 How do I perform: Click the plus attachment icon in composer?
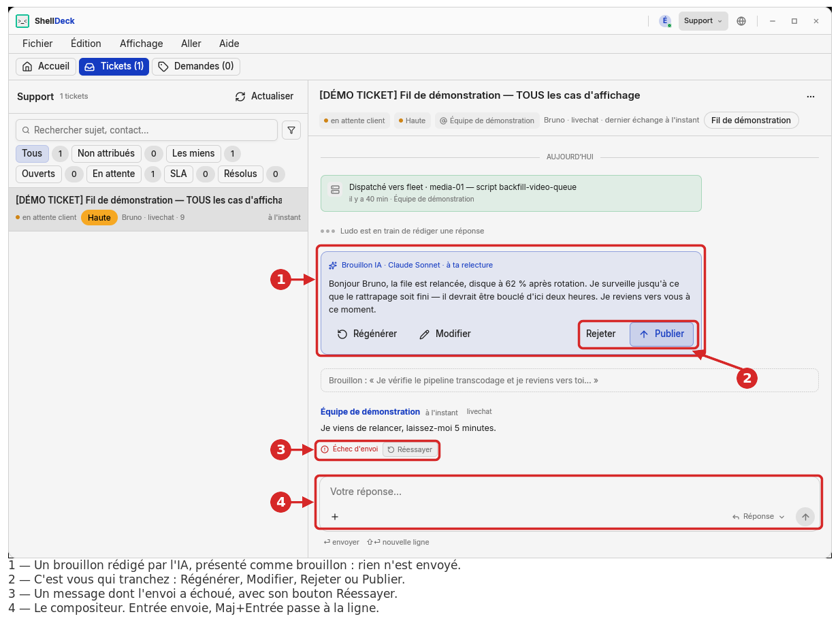pos(335,517)
